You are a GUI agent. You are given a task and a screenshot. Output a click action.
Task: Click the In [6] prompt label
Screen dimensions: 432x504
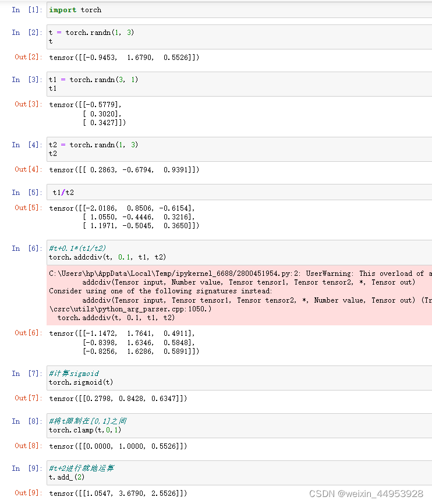[27, 249]
